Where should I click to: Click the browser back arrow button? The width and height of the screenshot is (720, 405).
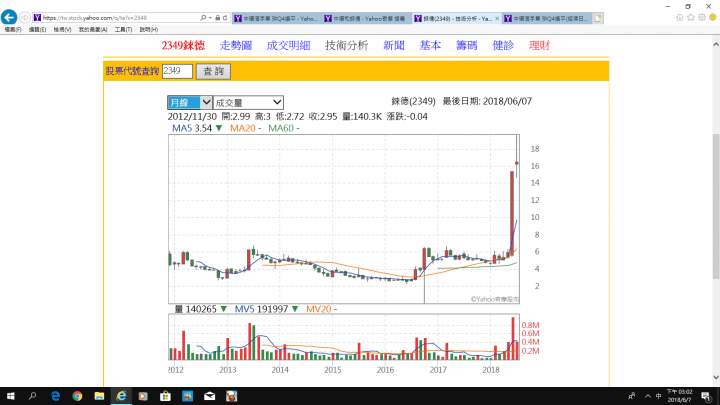point(9,17)
